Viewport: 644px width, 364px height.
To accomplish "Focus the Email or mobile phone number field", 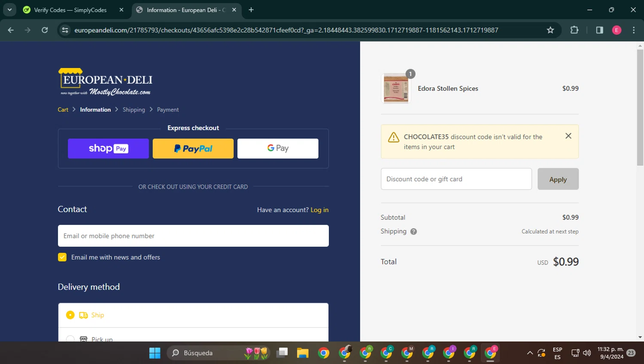I will [193, 236].
